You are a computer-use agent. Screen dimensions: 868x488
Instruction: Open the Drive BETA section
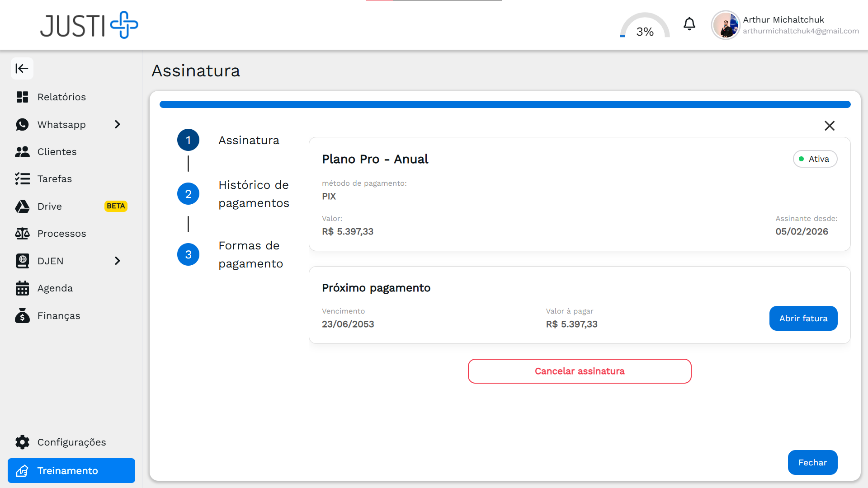(23, 206)
